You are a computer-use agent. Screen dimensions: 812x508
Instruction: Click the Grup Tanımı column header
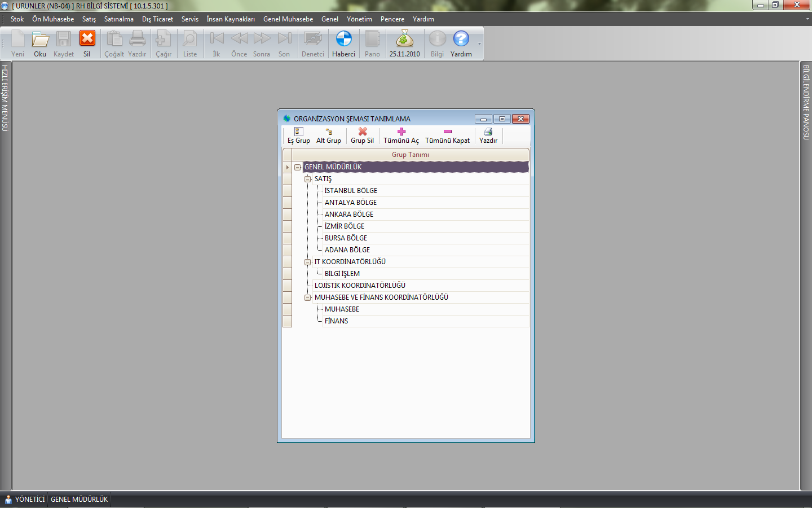[x=410, y=155]
